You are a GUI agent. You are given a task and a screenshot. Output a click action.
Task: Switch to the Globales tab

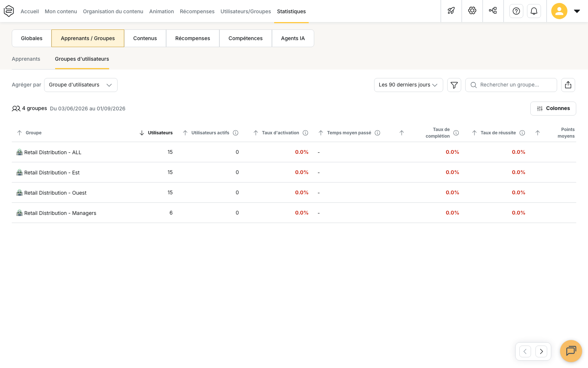[32, 38]
